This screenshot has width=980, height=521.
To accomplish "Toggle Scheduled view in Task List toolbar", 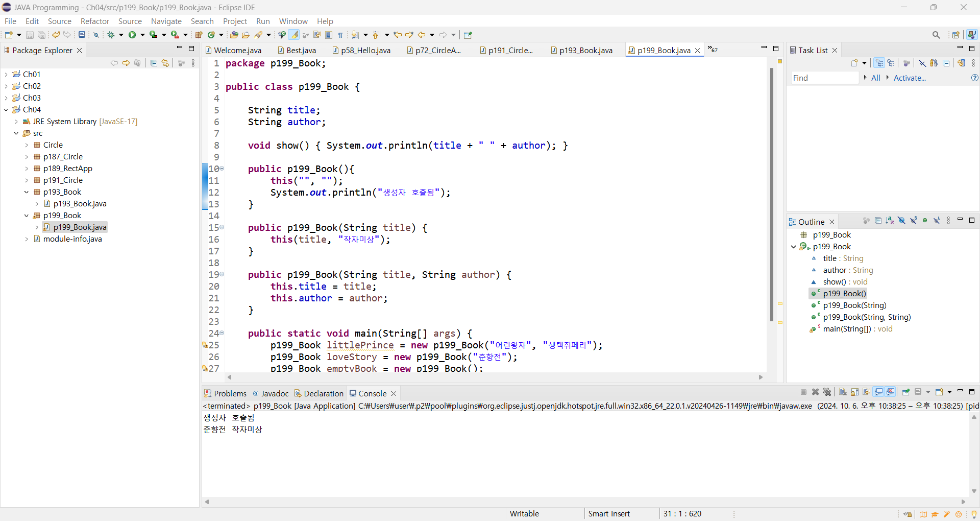I will pyautogui.click(x=891, y=63).
